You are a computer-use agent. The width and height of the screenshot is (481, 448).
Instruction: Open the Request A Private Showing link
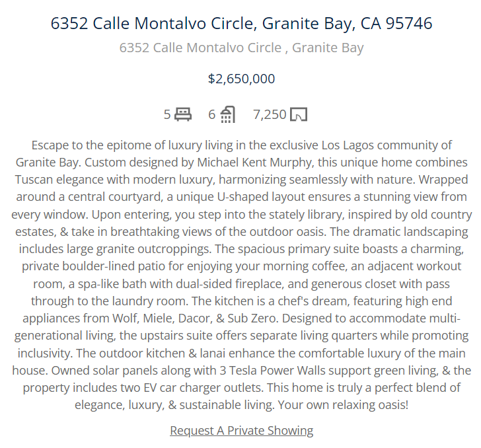pos(241,431)
